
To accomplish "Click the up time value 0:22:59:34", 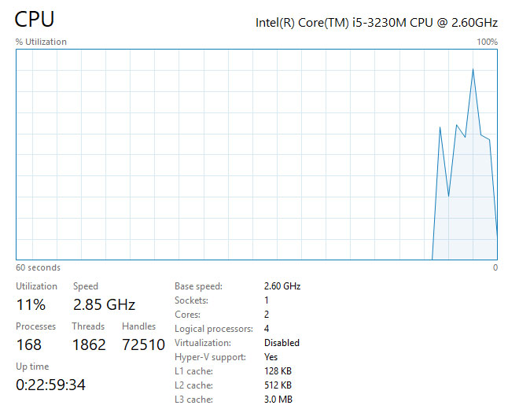I will [50, 385].
